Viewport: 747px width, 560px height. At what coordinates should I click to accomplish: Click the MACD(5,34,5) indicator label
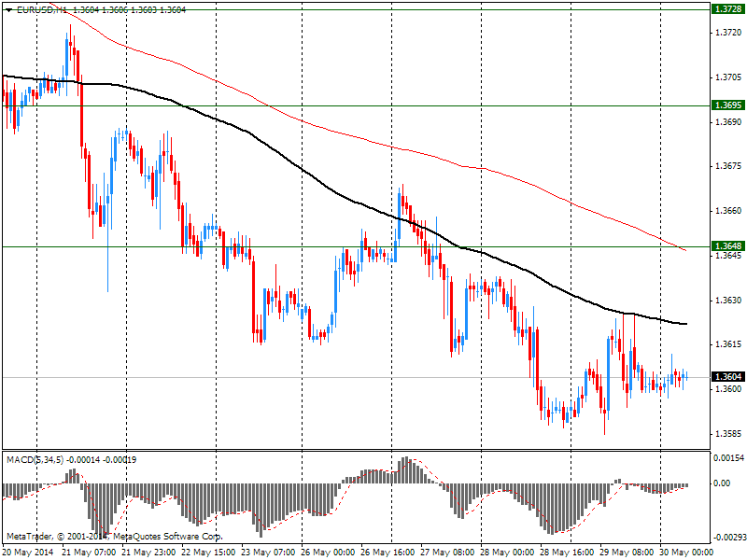pyautogui.click(x=35, y=460)
